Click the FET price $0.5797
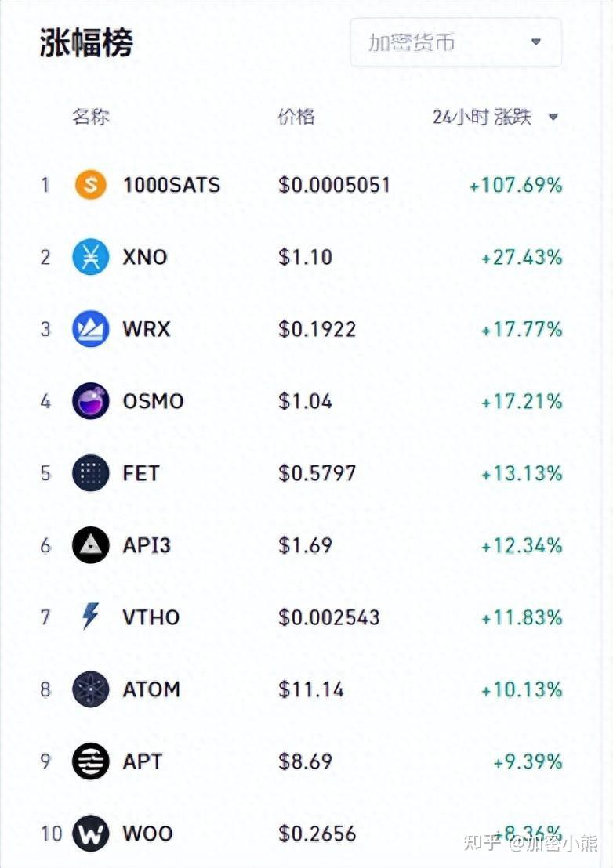This screenshot has height=868, width=613. point(317,473)
